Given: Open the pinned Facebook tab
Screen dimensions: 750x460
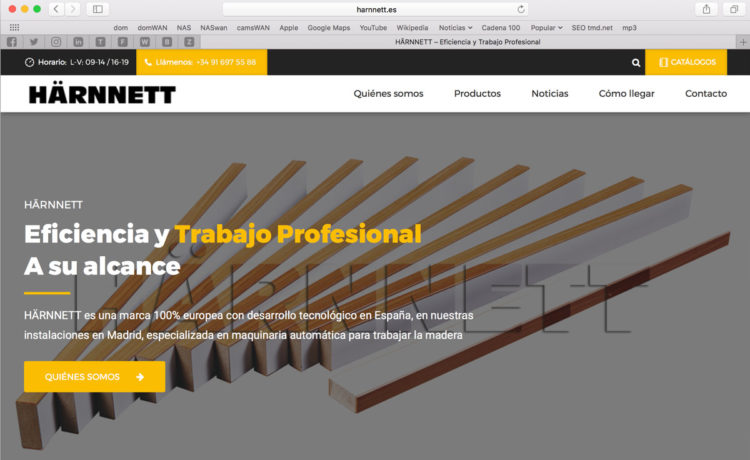Looking at the screenshot, I should [x=11, y=42].
